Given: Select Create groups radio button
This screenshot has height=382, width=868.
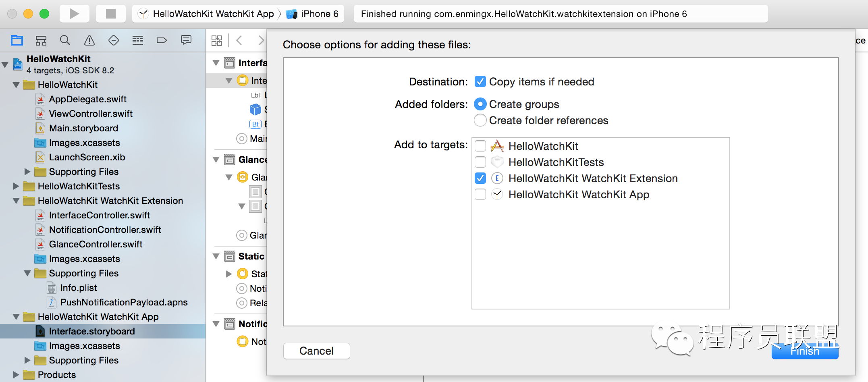Looking at the screenshot, I should 480,104.
